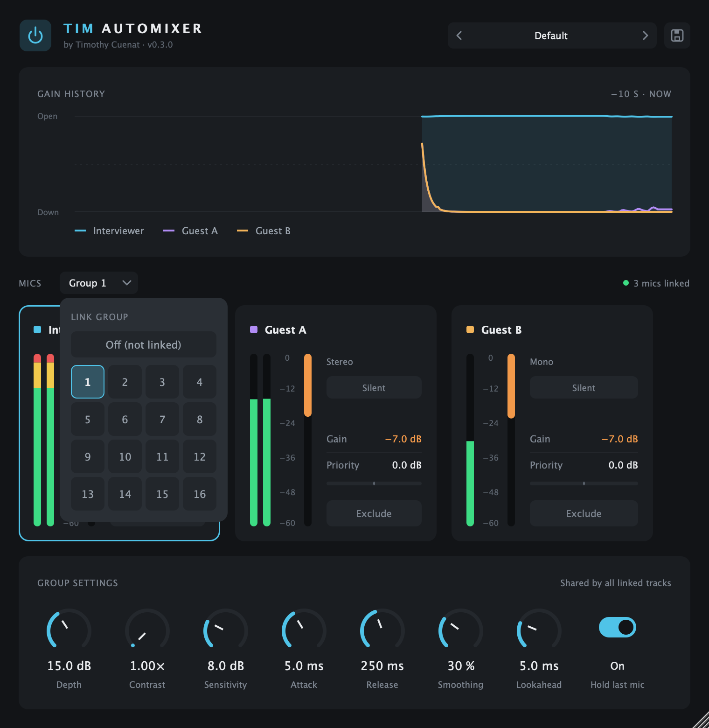Choose link group 2

tap(125, 382)
